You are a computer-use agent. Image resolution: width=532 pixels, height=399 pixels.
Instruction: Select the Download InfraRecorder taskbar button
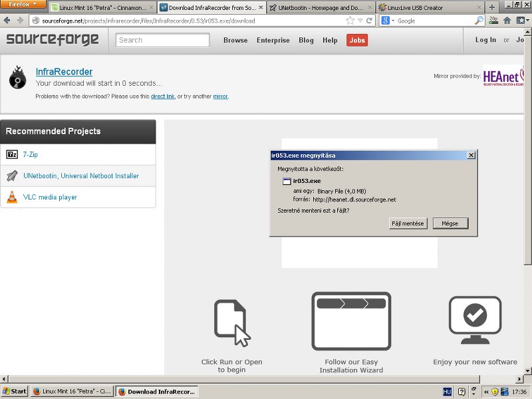click(157, 391)
